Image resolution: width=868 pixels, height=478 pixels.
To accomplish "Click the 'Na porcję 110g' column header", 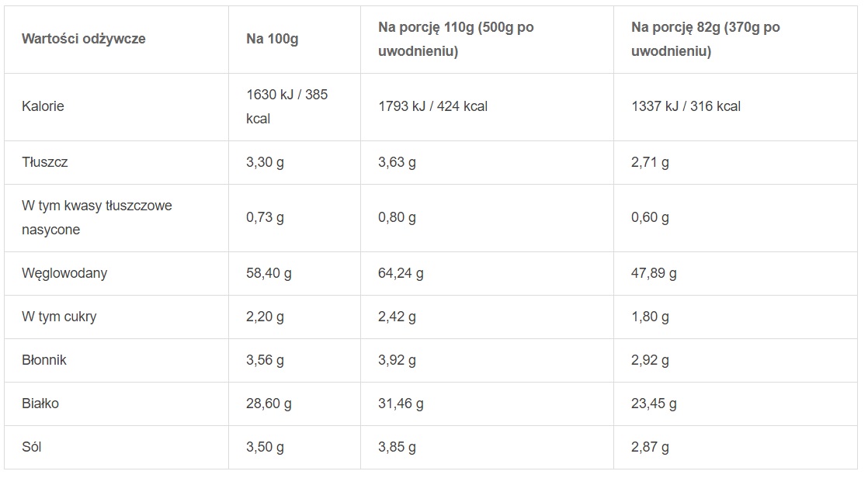I will click(x=456, y=39).
